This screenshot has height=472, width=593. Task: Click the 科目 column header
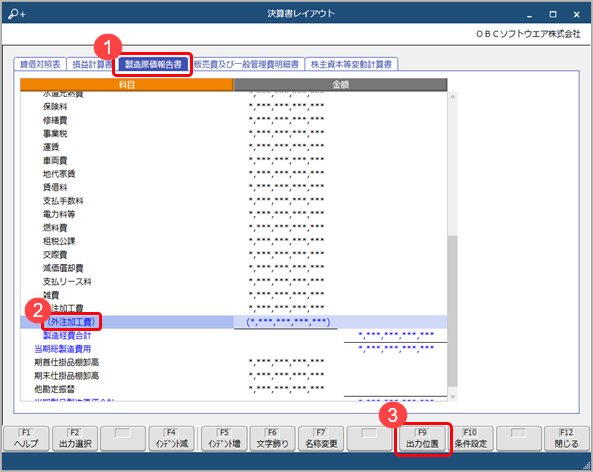(x=127, y=85)
